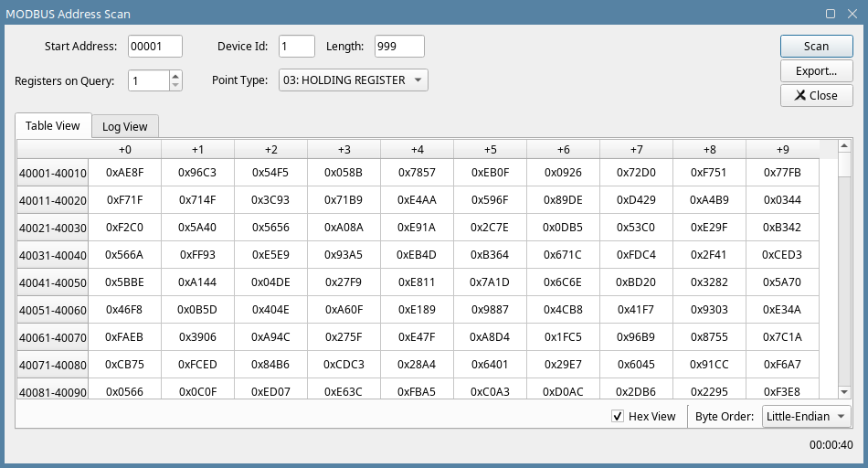Click cell with value 0xD0AC
Image resolution: width=868 pixels, height=468 pixels.
pos(564,389)
